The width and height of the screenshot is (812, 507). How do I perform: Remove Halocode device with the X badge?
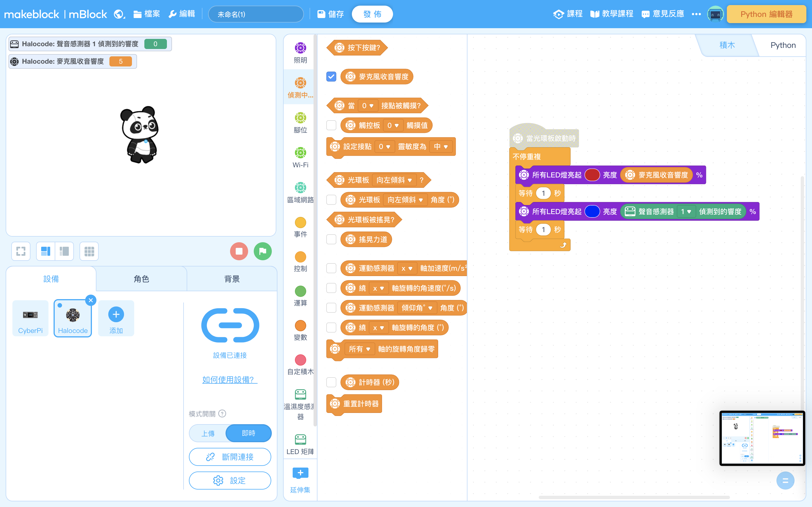coord(91,300)
